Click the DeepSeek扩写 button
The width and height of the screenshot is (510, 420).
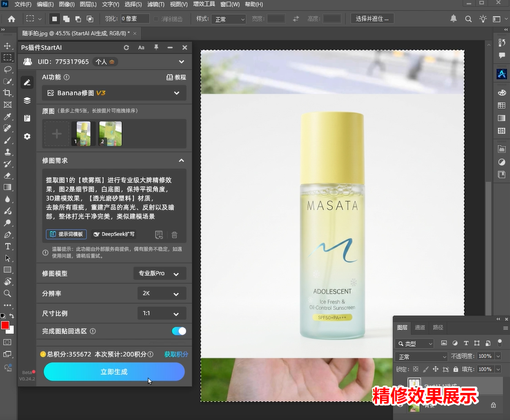(x=114, y=234)
